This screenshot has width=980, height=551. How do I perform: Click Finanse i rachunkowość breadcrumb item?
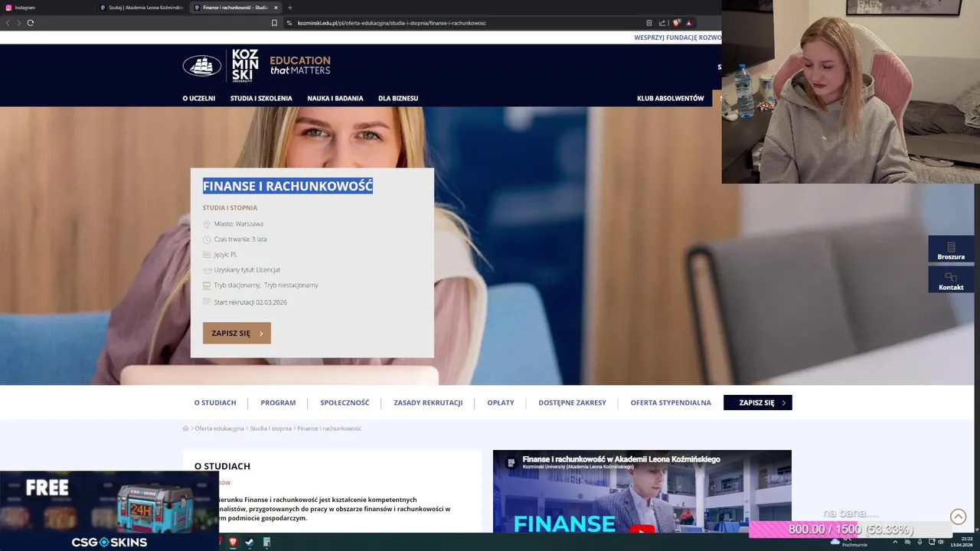(x=329, y=429)
